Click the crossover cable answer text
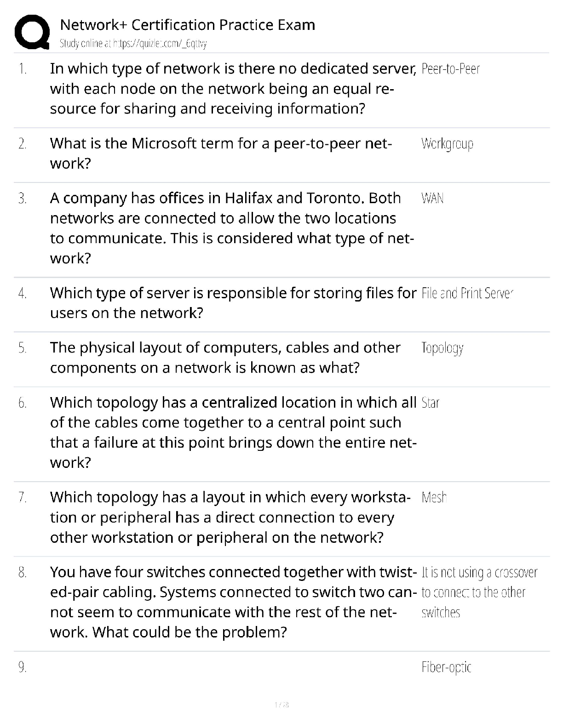The height and width of the screenshot is (728, 563). coord(479,592)
